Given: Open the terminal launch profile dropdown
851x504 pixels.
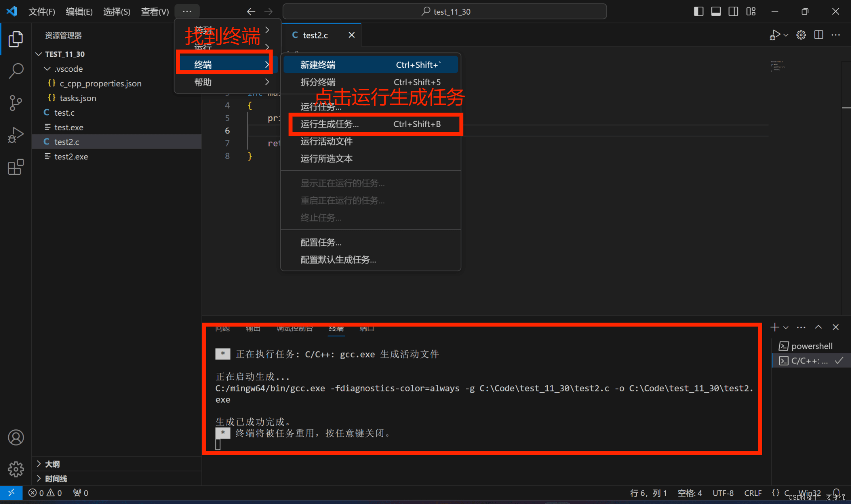Looking at the screenshot, I should [786, 327].
